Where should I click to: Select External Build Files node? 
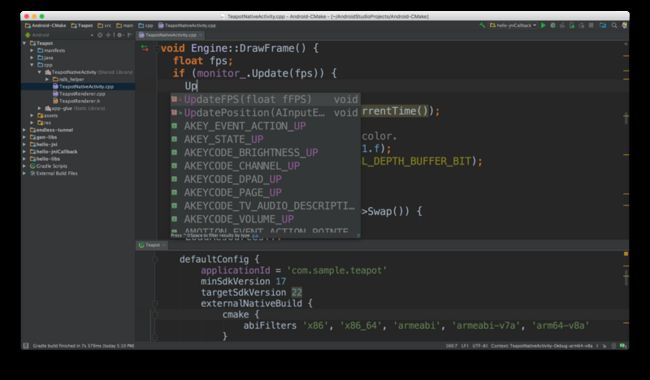53,173
